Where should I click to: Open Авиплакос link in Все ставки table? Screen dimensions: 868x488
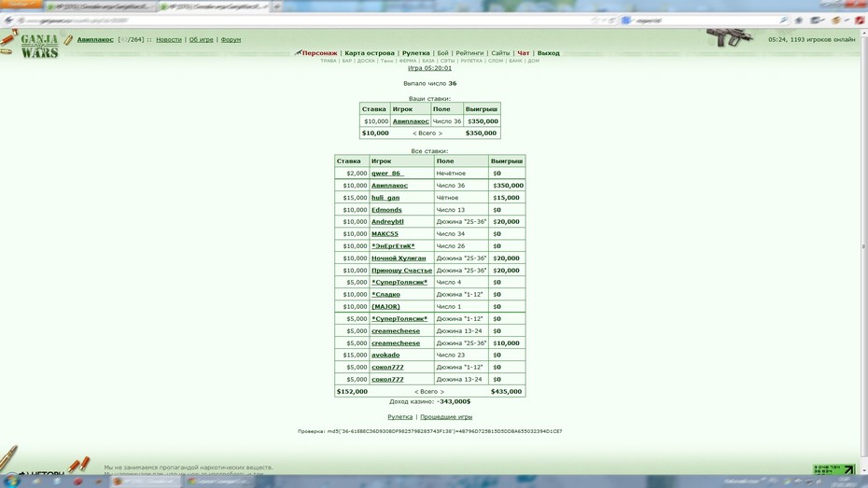389,186
